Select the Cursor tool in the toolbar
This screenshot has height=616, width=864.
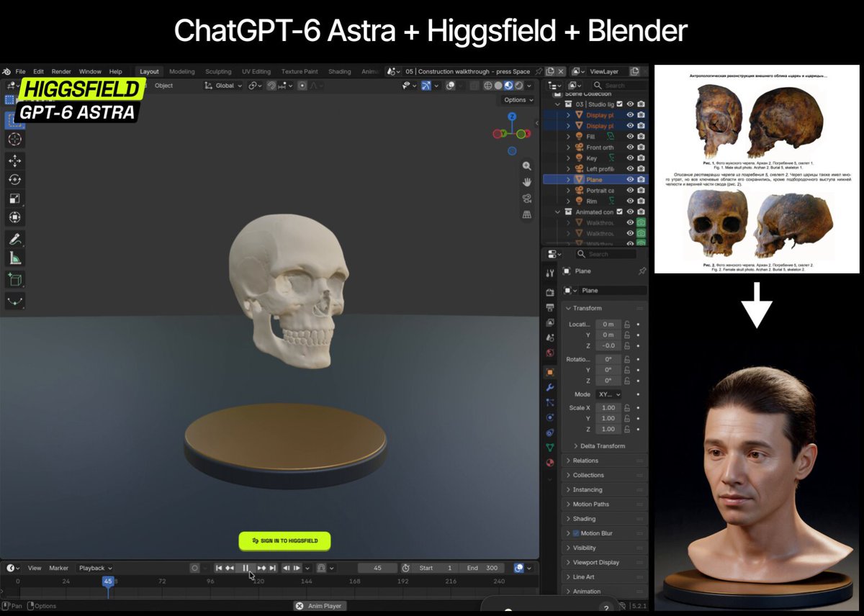pos(15,139)
